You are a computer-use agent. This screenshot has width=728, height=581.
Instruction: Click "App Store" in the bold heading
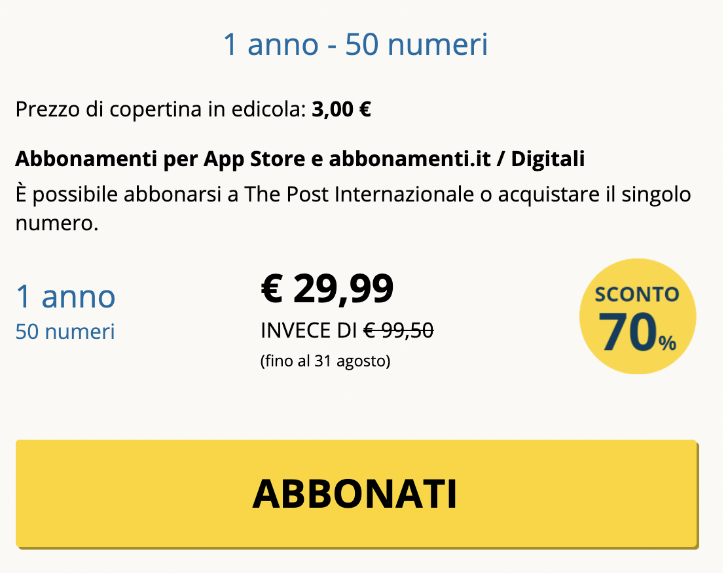coord(244,158)
